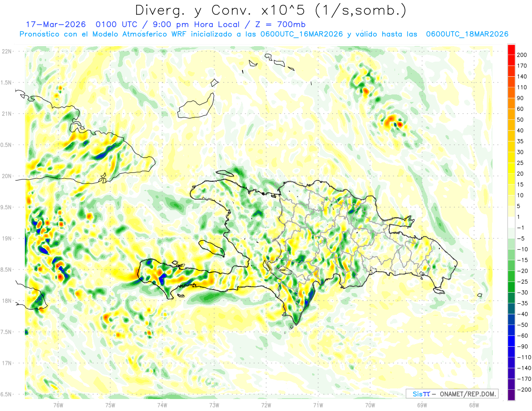
Task: Click the '73W' longitude label
Action: [x=214, y=405]
